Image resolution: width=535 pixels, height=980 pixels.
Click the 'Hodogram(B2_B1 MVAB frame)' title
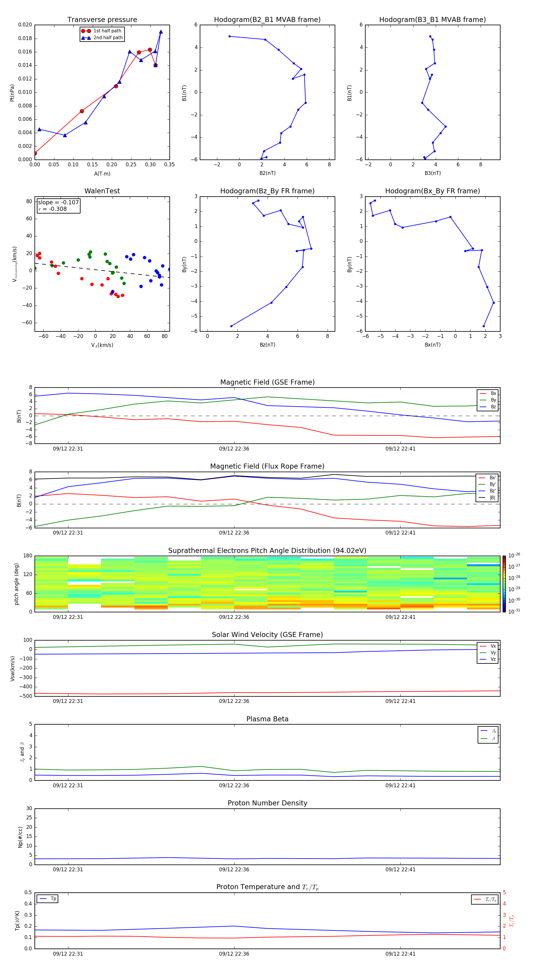click(267, 20)
